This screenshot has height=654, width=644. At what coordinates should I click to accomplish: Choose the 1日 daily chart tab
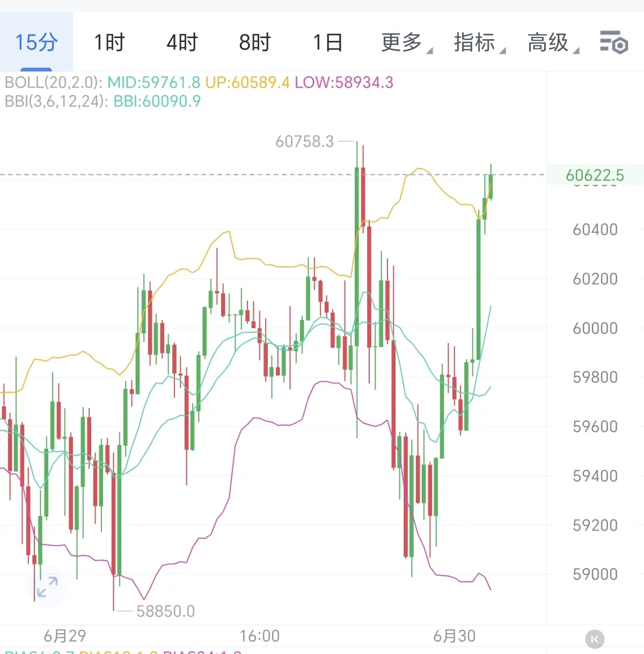click(x=327, y=42)
